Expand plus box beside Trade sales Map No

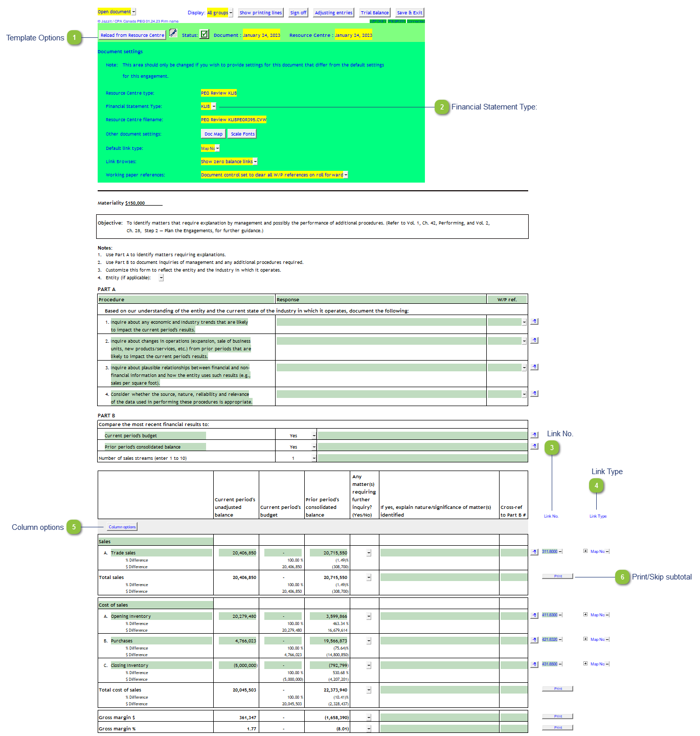coord(585,551)
